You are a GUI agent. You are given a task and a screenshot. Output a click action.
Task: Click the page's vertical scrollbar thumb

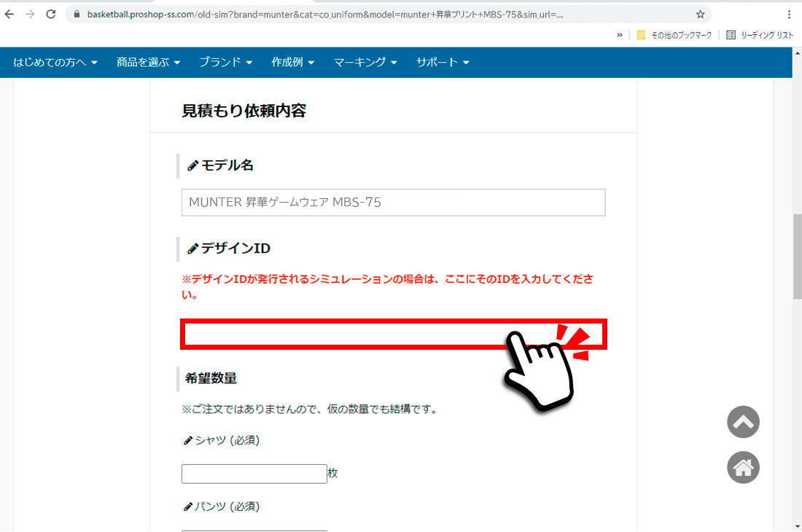tap(796, 257)
